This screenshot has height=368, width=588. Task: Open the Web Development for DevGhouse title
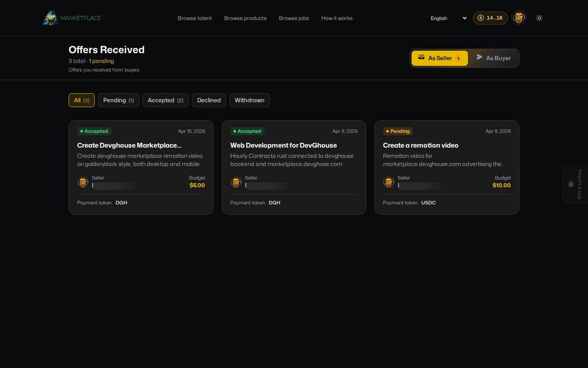tap(283, 146)
